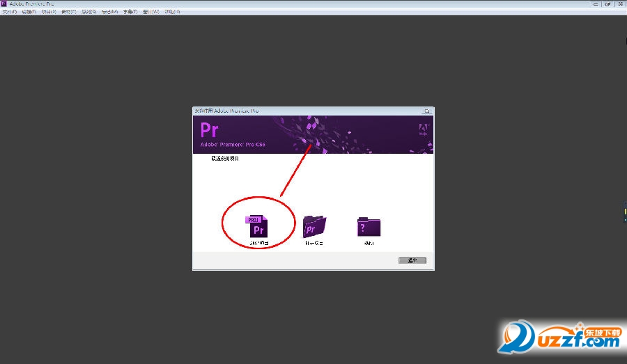This screenshot has height=364, width=627.
Task: Open the File (文件) menu
Action: 10,12
